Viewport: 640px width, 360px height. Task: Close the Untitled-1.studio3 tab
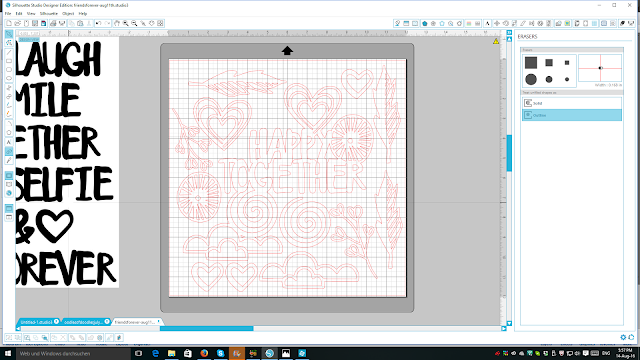pyautogui.click(x=56, y=322)
